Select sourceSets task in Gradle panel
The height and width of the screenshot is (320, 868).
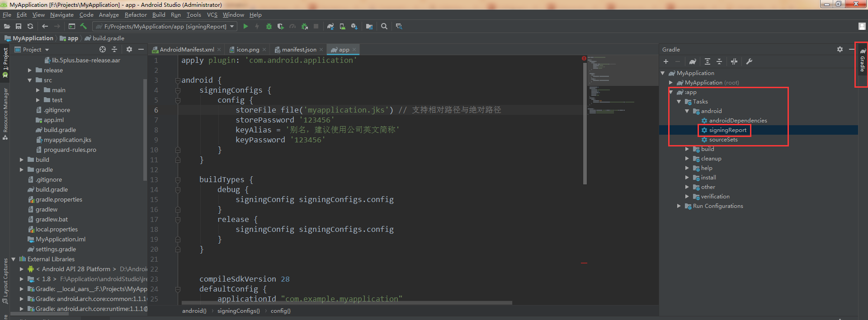(723, 140)
